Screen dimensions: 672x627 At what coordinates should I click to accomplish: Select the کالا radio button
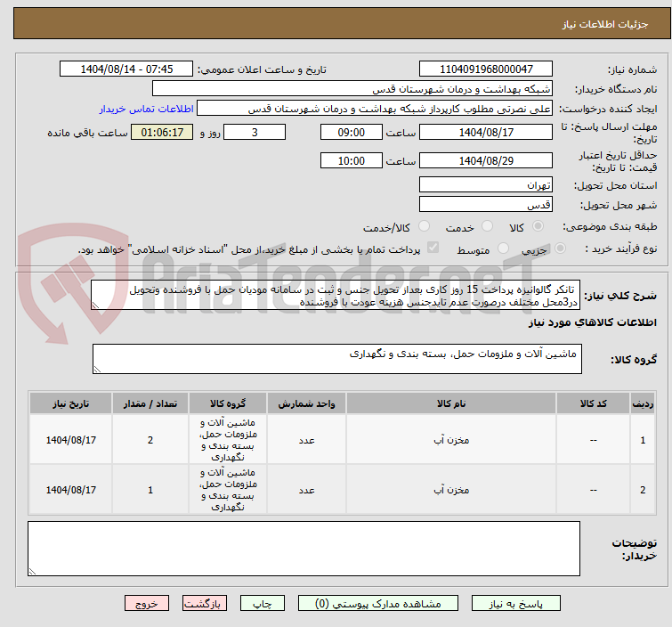coord(538,226)
